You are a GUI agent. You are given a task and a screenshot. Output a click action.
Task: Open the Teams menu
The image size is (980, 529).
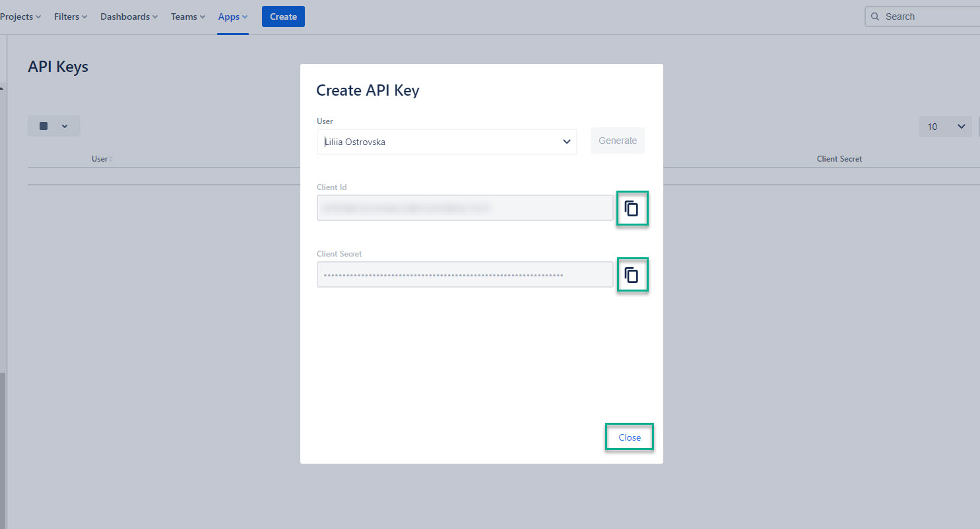[x=188, y=16]
